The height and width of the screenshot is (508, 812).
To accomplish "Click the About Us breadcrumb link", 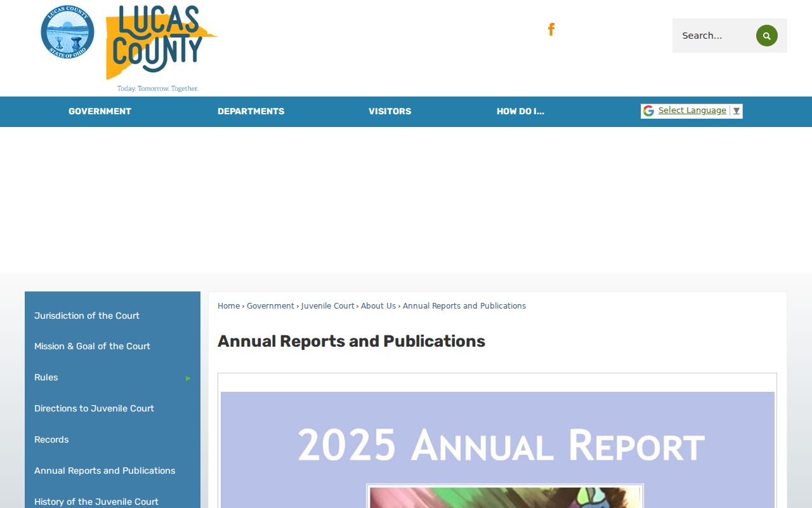I will point(378,306).
